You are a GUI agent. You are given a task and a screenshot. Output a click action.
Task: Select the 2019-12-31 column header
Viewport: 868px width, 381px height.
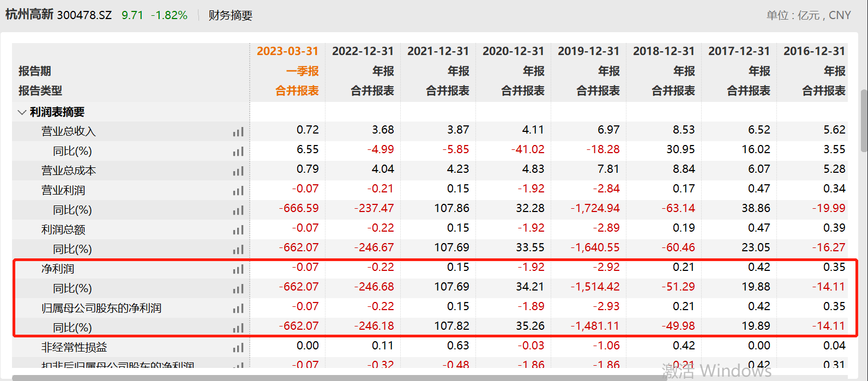pos(588,51)
